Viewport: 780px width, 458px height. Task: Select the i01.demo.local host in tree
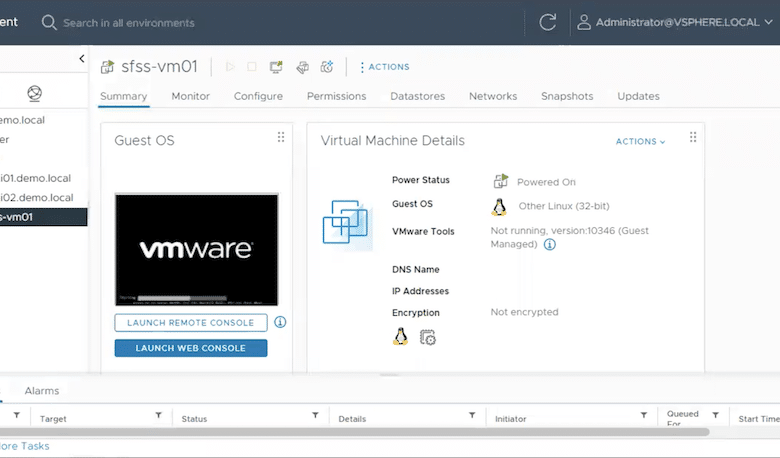pos(35,178)
